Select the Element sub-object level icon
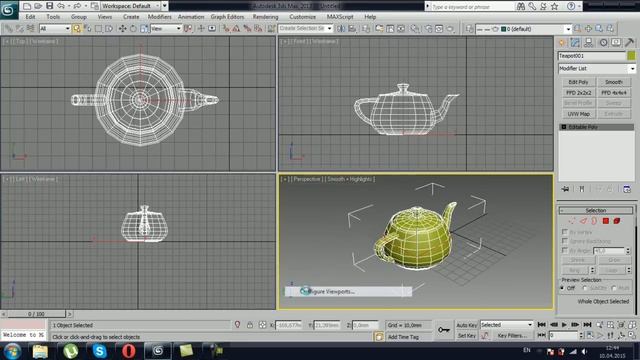 (x=617, y=221)
